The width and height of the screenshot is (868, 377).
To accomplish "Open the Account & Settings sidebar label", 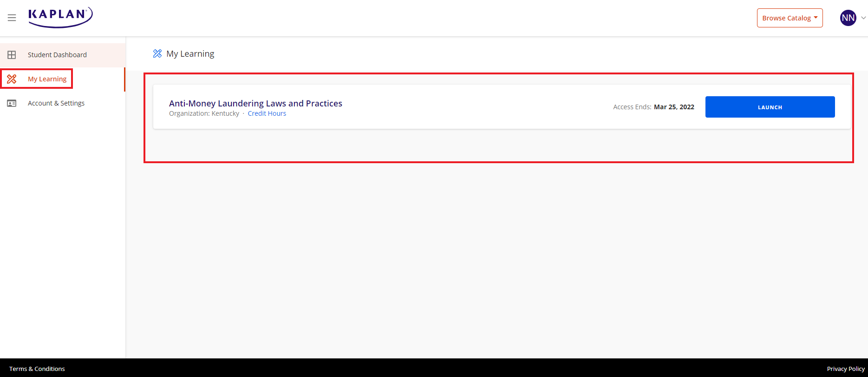I will 56,103.
